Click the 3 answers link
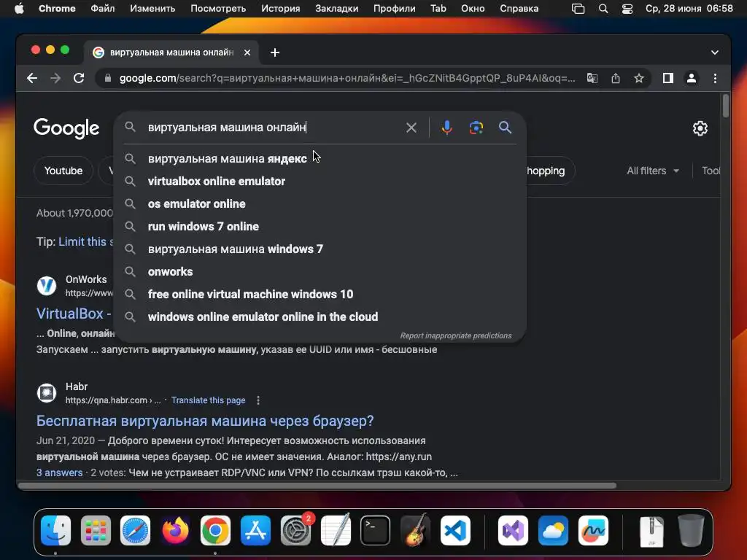This screenshot has height=560, width=747. pyautogui.click(x=60, y=472)
